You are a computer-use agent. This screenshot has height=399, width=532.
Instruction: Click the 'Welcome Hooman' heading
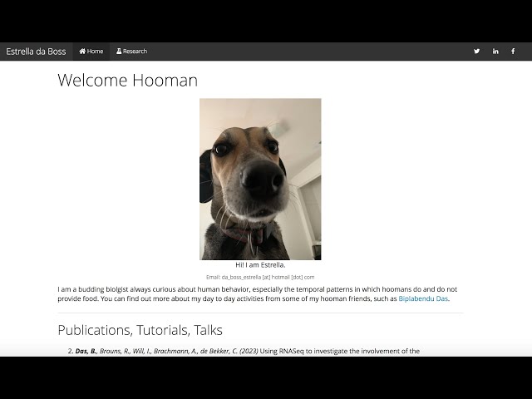pyautogui.click(x=127, y=81)
